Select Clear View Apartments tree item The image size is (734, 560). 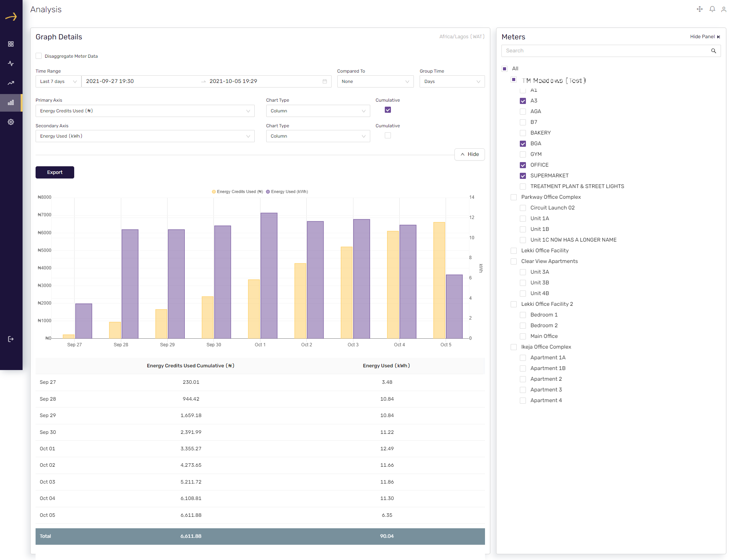(549, 261)
